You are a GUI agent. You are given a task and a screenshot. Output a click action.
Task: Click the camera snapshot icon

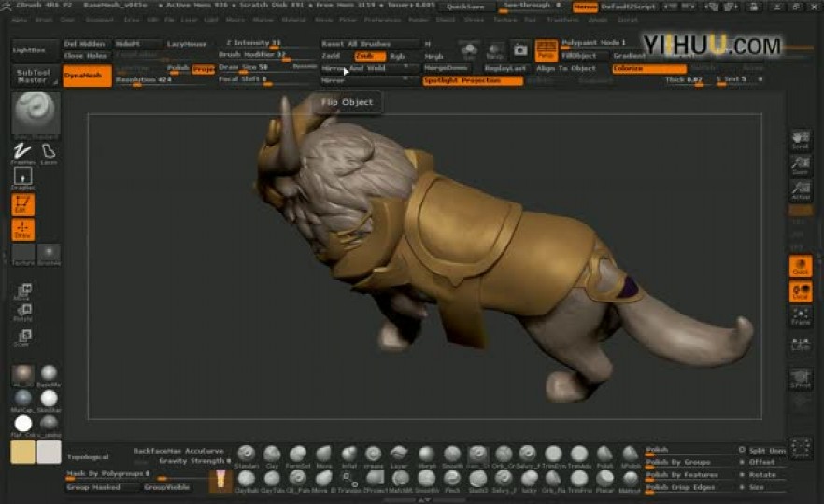tap(520, 49)
